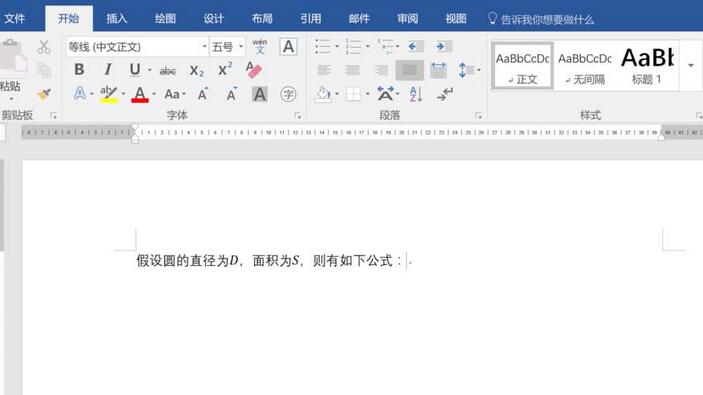Click Distributed alignment icon
The image size is (703, 395).
click(x=438, y=70)
